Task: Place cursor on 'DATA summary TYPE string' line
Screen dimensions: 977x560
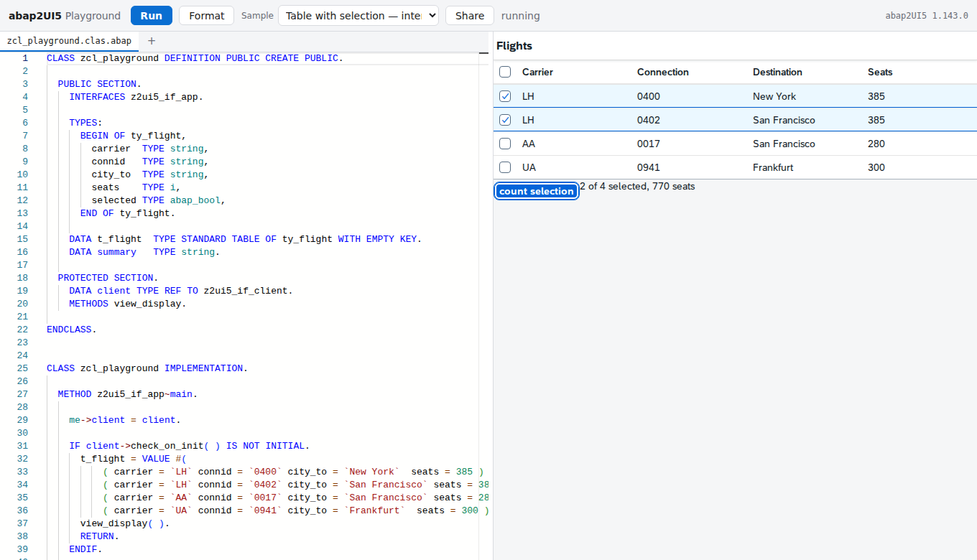Action: (x=144, y=252)
